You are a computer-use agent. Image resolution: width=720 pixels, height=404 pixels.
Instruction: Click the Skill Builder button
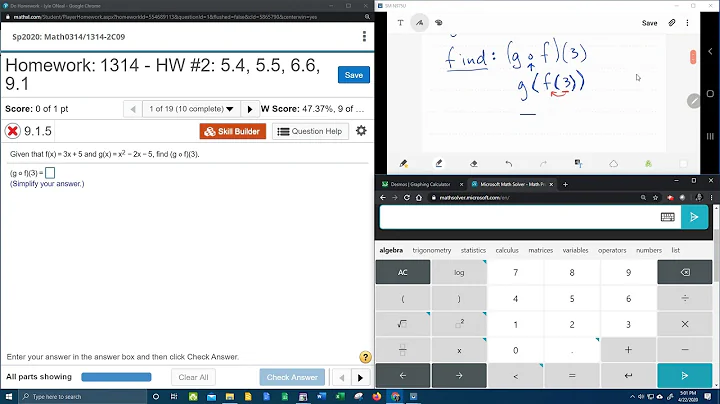tap(233, 131)
